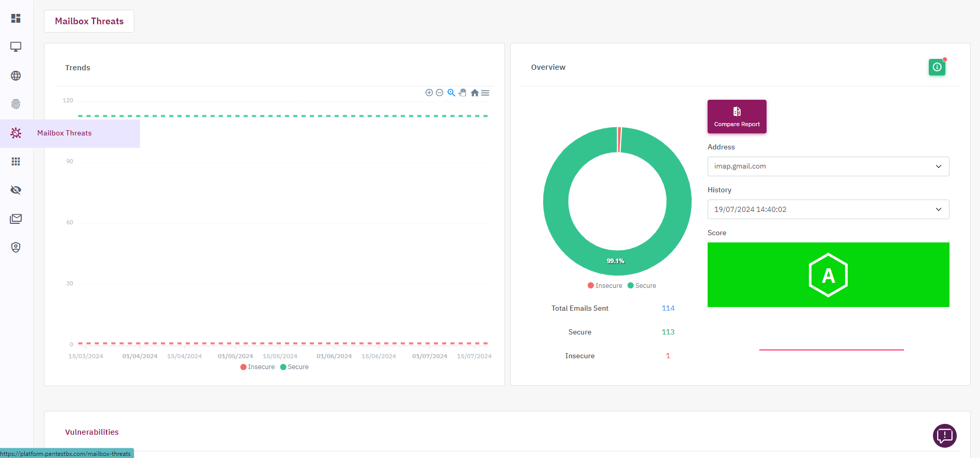Toggle Insecure series in Trends legend
The width and height of the screenshot is (980, 458).
257,367
